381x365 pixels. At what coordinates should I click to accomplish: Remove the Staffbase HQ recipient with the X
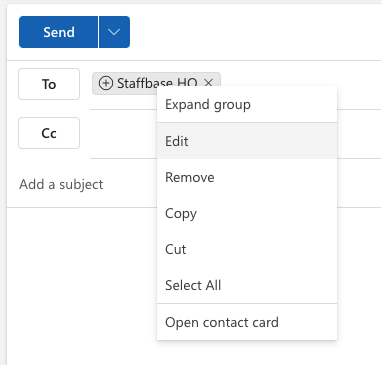(209, 82)
